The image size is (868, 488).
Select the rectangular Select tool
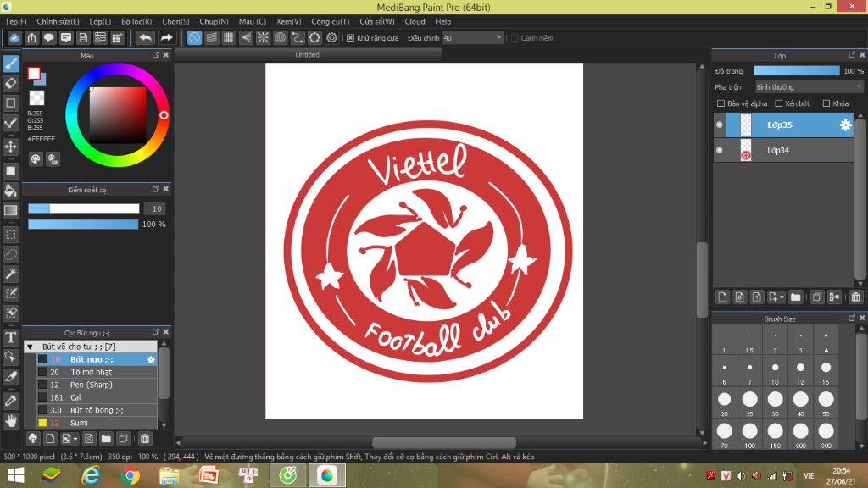pyautogui.click(x=11, y=235)
